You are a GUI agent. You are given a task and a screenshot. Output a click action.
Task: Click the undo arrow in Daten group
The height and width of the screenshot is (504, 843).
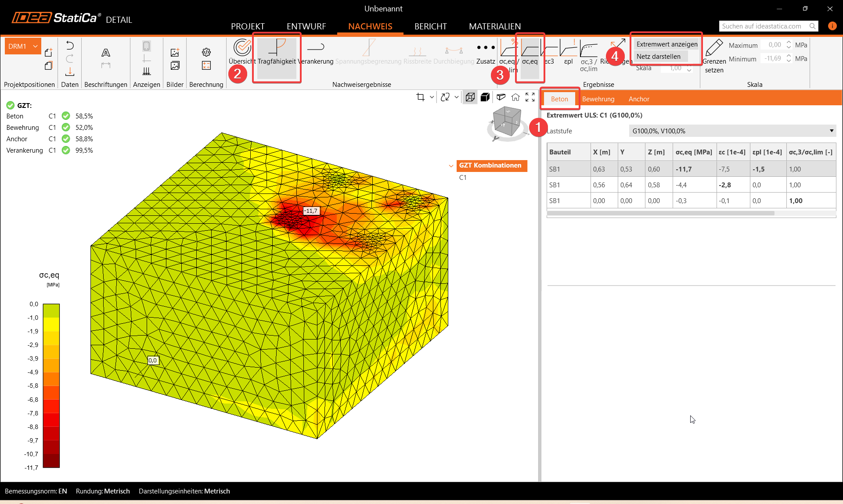pos(70,45)
